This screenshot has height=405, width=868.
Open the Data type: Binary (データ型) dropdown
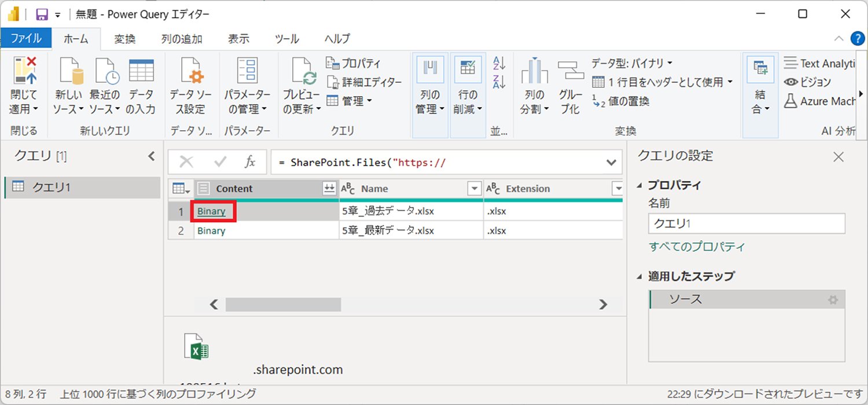click(x=632, y=62)
